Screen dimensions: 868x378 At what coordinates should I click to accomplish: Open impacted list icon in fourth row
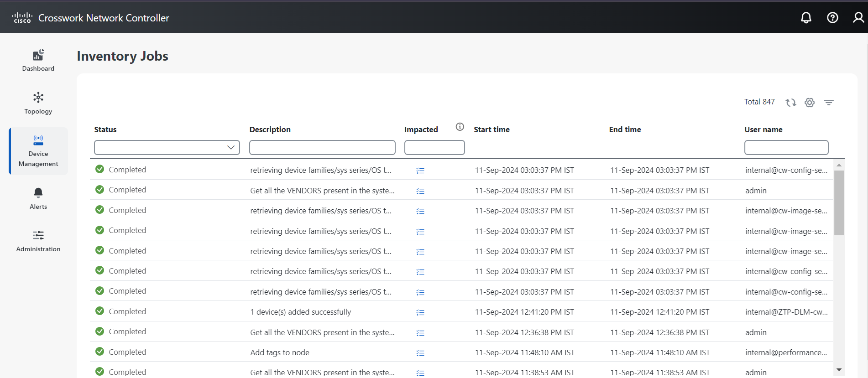point(420,232)
